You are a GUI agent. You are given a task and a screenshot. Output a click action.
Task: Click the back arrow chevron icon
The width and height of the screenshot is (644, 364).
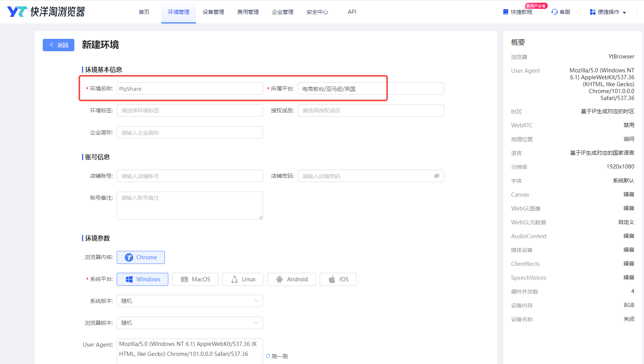point(52,45)
